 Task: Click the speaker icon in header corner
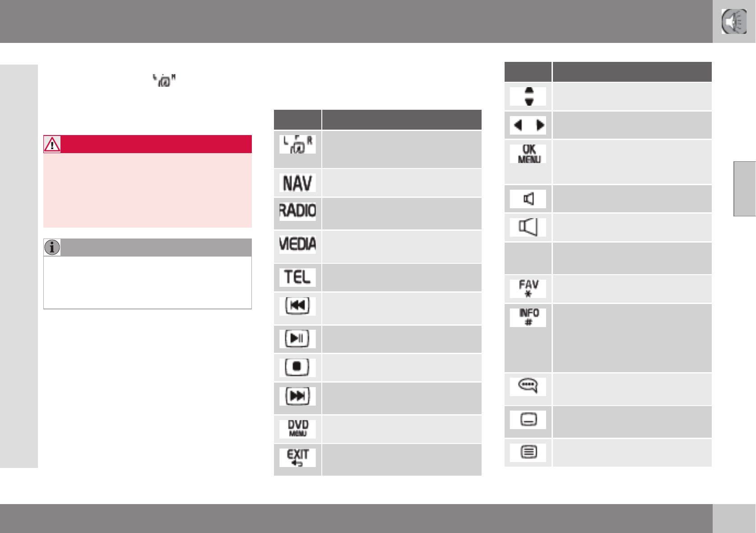[x=734, y=21]
